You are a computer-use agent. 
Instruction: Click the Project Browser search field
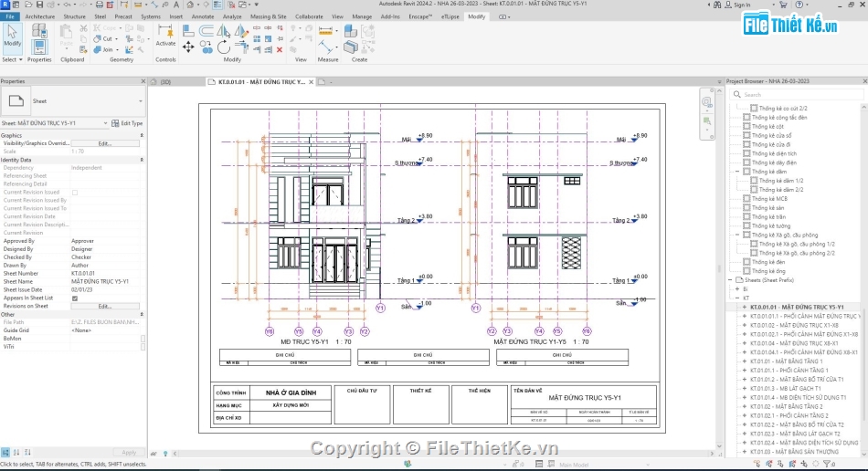796,95
